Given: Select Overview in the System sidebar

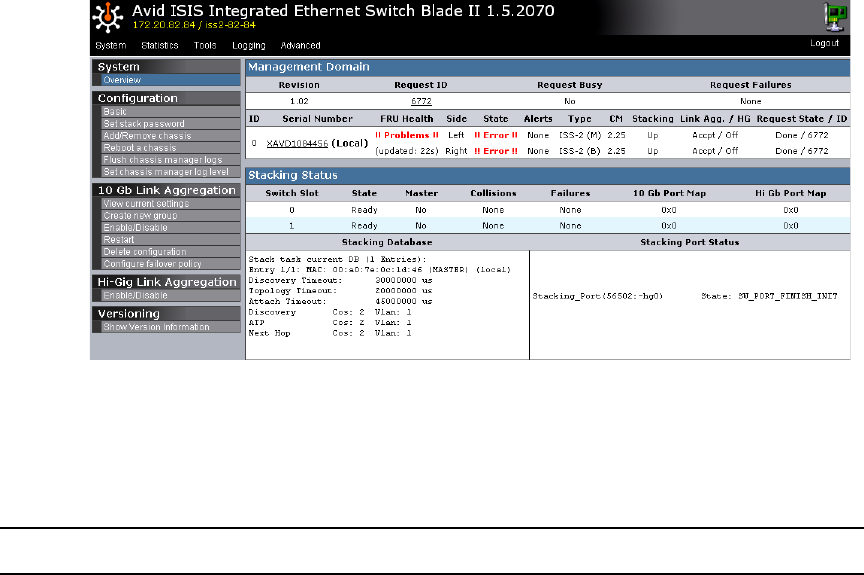Looking at the screenshot, I should pyautogui.click(x=171, y=80).
